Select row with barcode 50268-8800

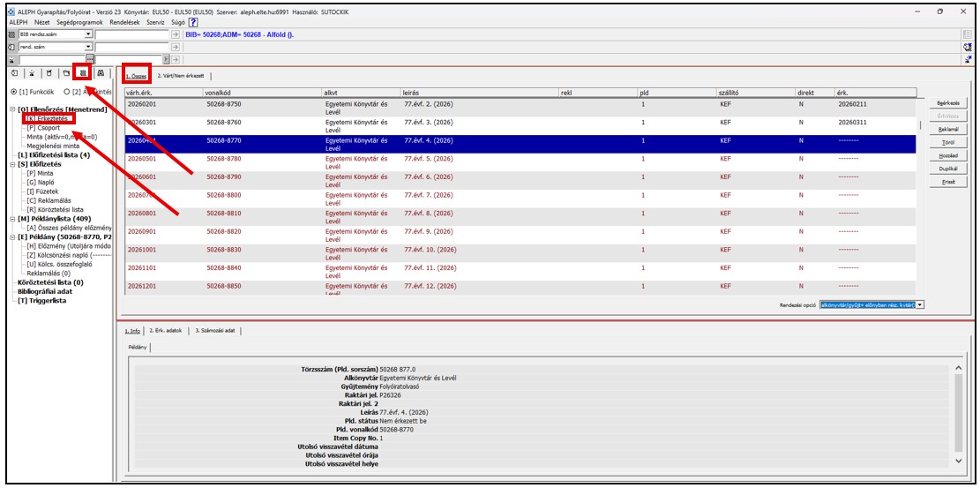tap(520, 199)
